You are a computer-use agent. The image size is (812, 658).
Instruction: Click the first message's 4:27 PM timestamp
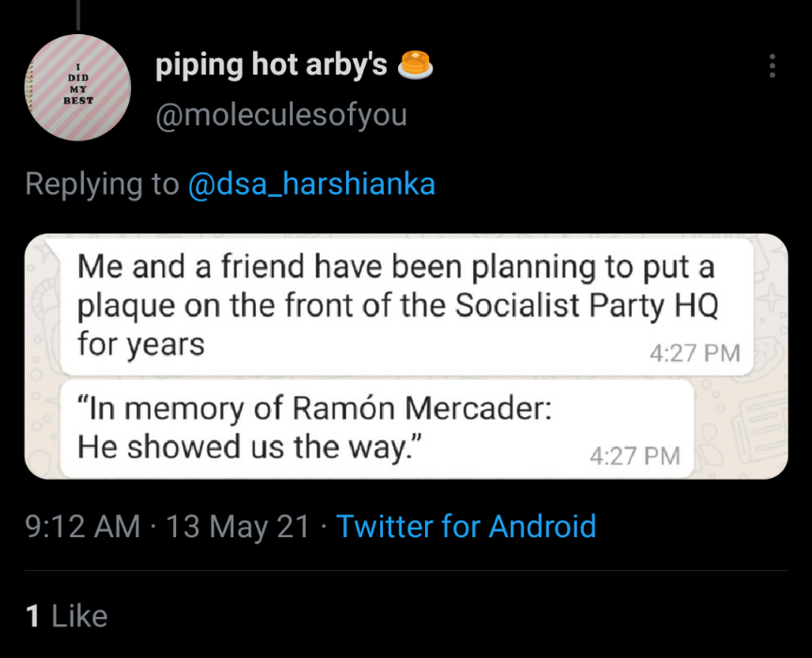695,353
